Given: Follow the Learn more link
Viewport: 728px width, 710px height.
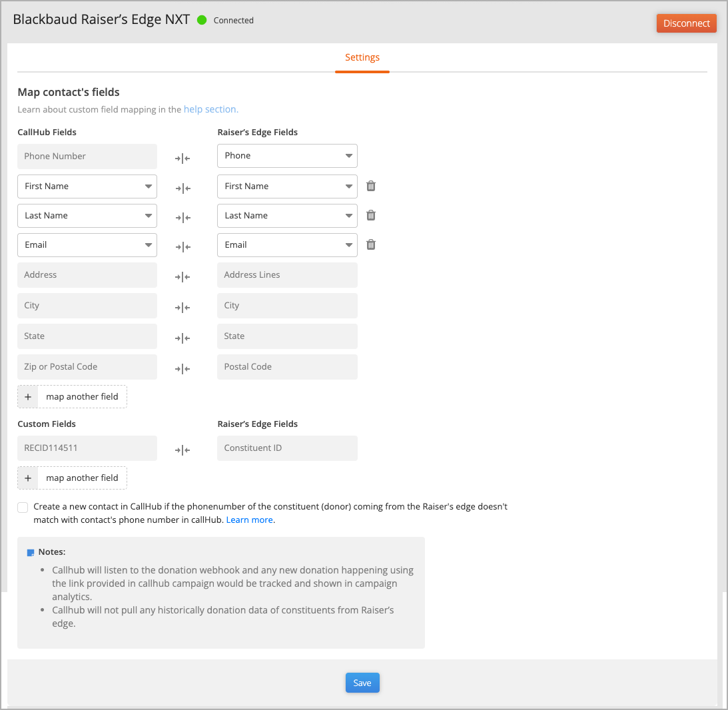Looking at the screenshot, I should 250,520.
